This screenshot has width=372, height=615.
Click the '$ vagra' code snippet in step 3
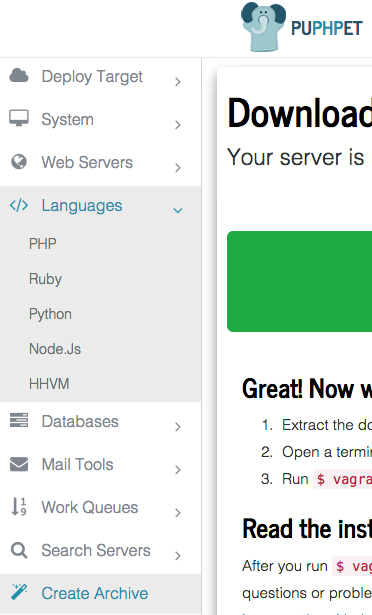pyautogui.click(x=343, y=479)
